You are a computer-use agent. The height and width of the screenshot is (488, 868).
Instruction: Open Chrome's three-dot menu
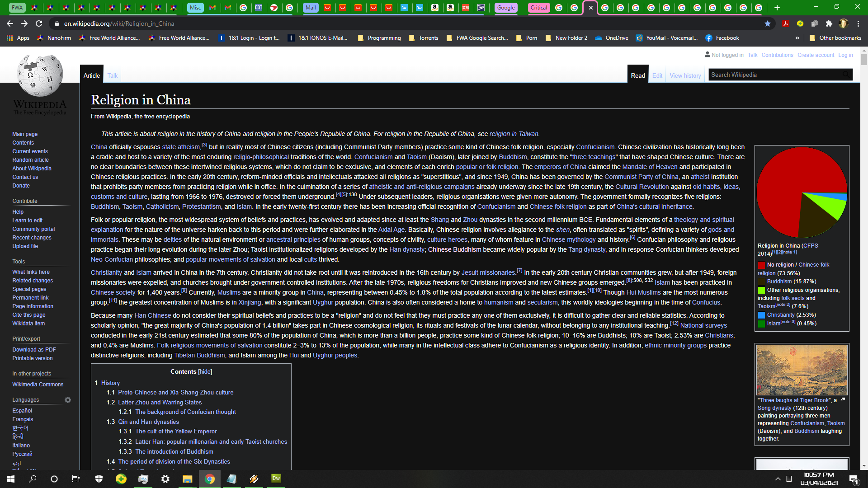(x=858, y=23)
